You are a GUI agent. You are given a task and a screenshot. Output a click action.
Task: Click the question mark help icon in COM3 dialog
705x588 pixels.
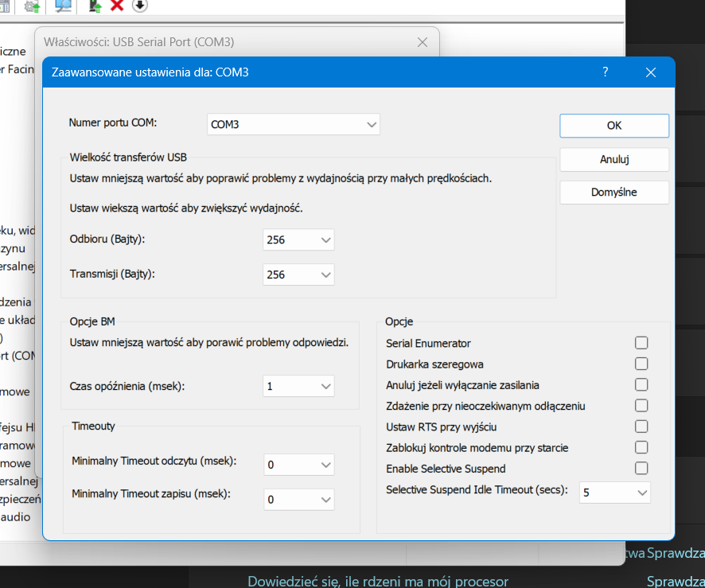click(606, 72)
